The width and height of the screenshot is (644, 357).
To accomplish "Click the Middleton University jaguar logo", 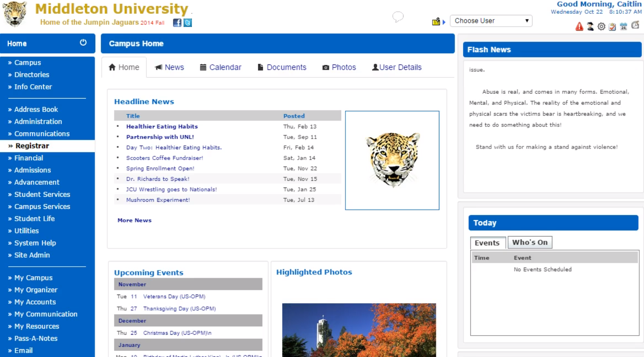I will point(15,14).
